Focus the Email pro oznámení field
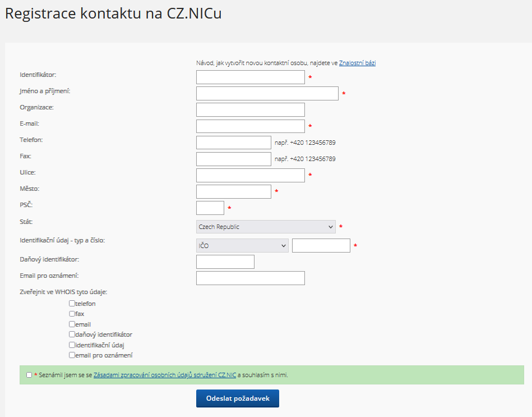The width and height of the screenshot is (532, 417). pos(251,278)
